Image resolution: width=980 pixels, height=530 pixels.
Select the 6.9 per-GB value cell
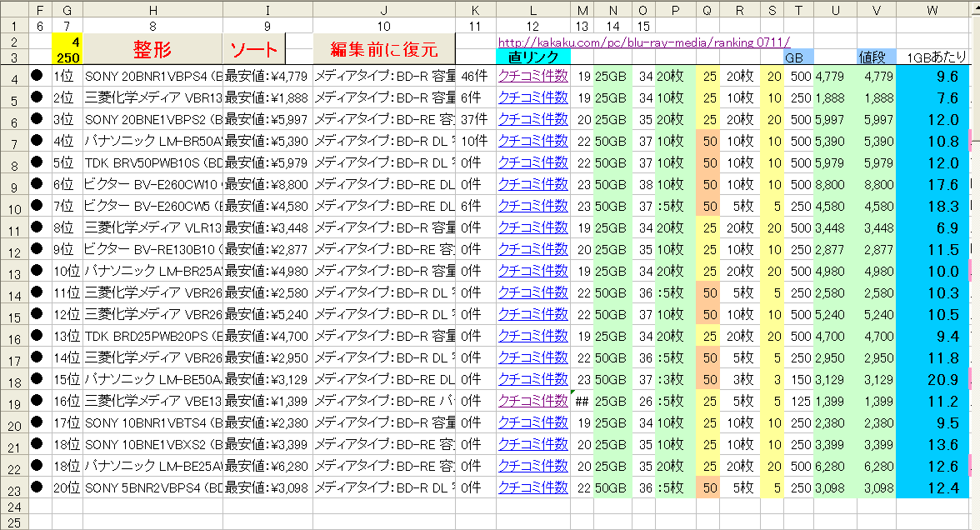point(932,227)
